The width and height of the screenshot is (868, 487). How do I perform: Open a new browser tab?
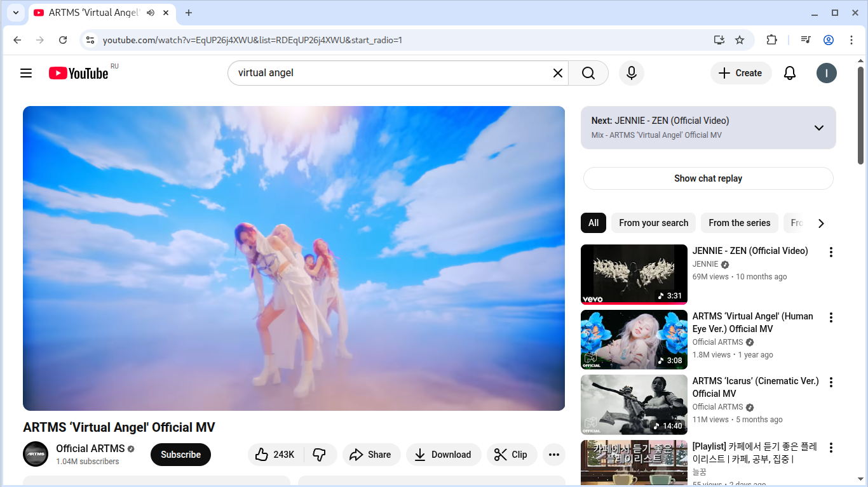click(189, 13)
